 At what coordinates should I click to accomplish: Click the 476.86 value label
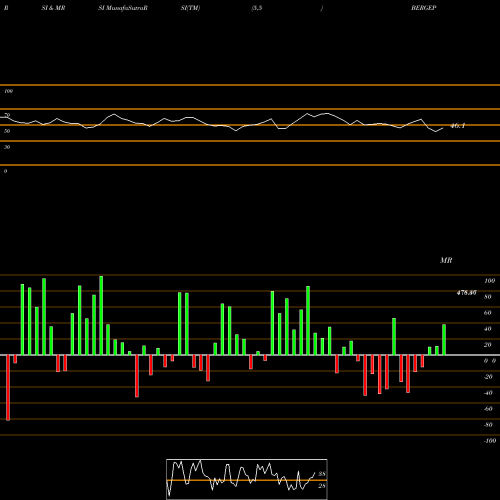point(466,293)
